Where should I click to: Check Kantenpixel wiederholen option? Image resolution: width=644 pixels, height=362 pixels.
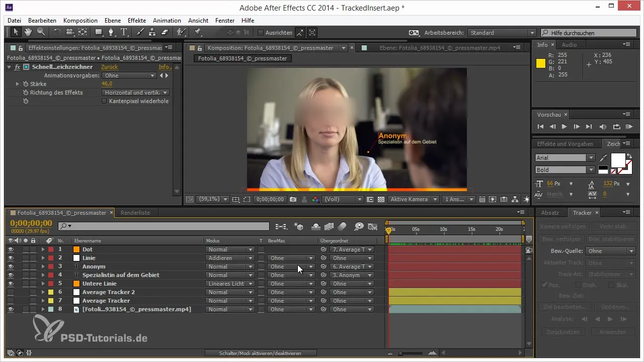click(x=104, y=101)
